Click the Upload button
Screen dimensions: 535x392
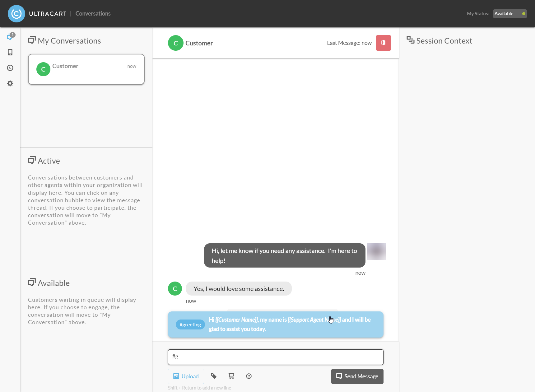click(186, 376)
